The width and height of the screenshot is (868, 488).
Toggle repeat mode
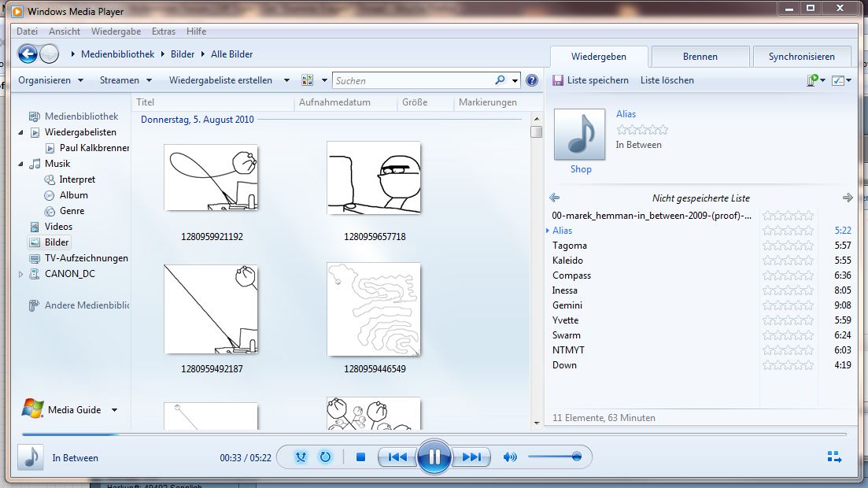(324, 457)
